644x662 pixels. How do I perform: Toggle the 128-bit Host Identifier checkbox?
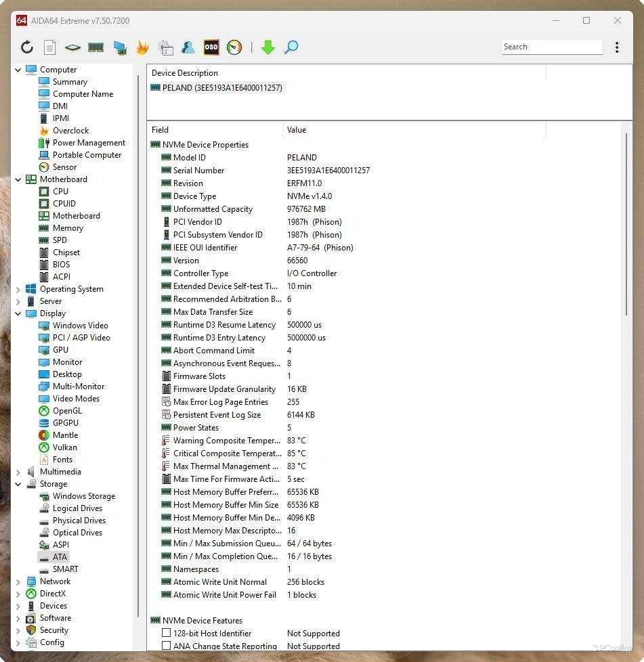tap(166, 633)
